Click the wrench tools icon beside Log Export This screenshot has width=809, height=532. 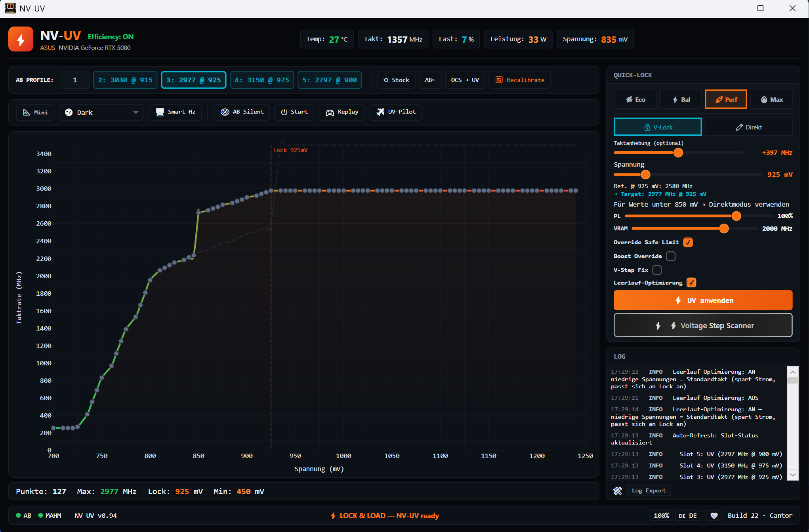(x=618, y=491)
